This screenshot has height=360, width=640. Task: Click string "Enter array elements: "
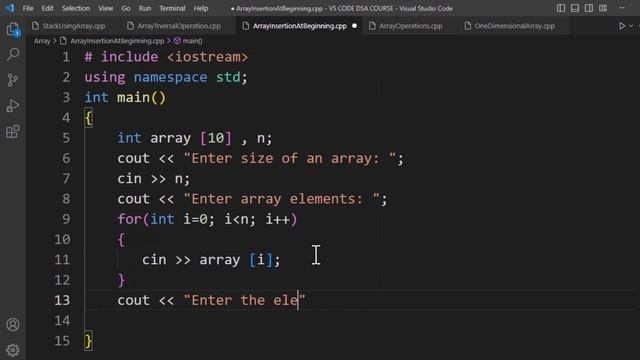pyautogui.click(x=281, y=199)
